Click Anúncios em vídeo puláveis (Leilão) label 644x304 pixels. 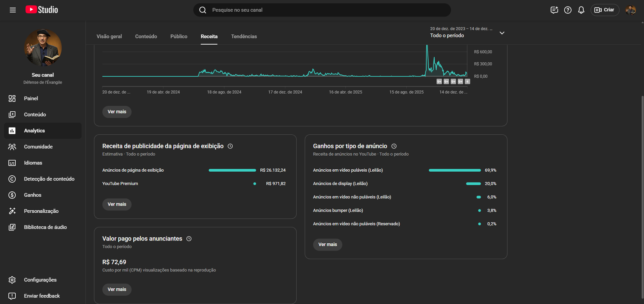pyautogui.click(x=348, y=170)
